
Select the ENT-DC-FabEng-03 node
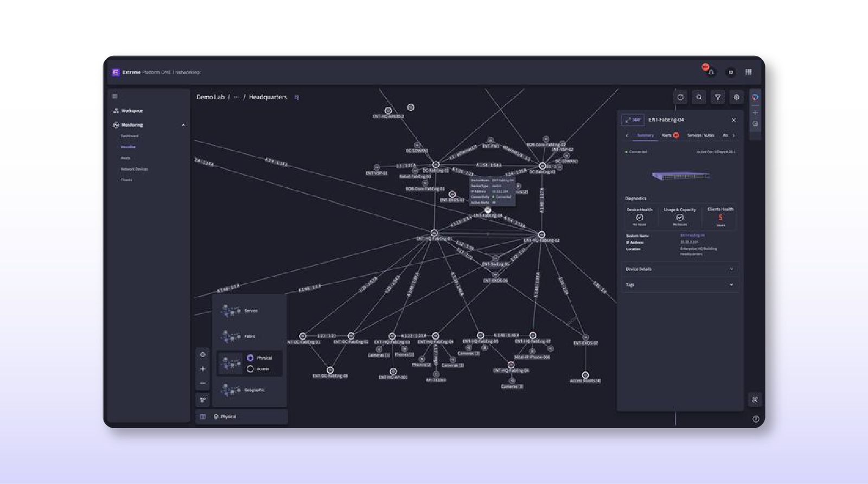(x=330, y=370)
